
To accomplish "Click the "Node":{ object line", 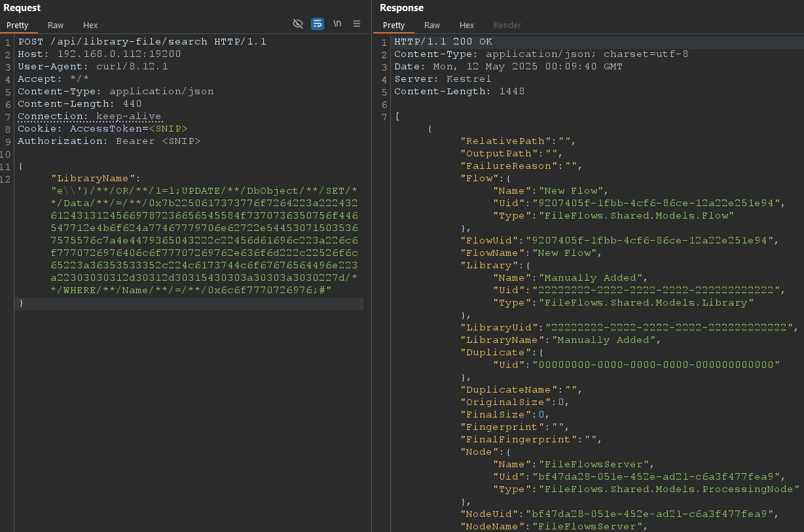I will click(486, 452).
